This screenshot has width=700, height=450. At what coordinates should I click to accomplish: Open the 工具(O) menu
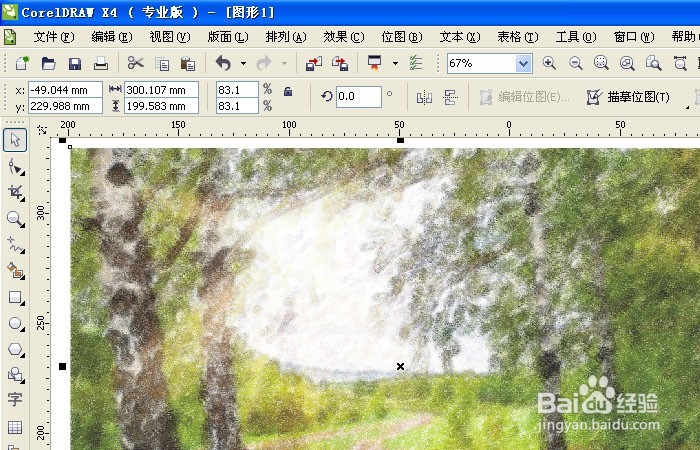[x=576, y=37]
